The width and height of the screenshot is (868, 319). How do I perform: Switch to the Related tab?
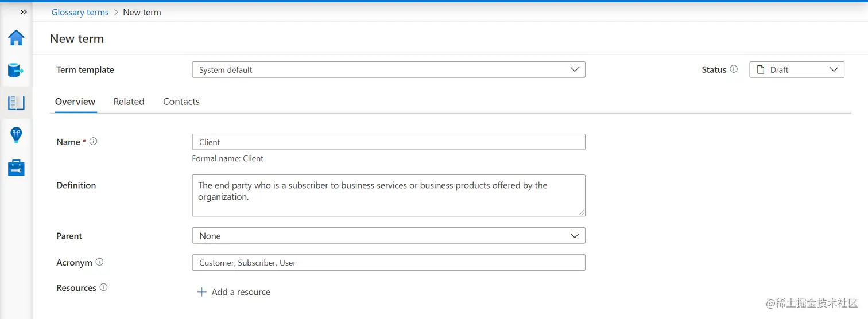point(129,102)
